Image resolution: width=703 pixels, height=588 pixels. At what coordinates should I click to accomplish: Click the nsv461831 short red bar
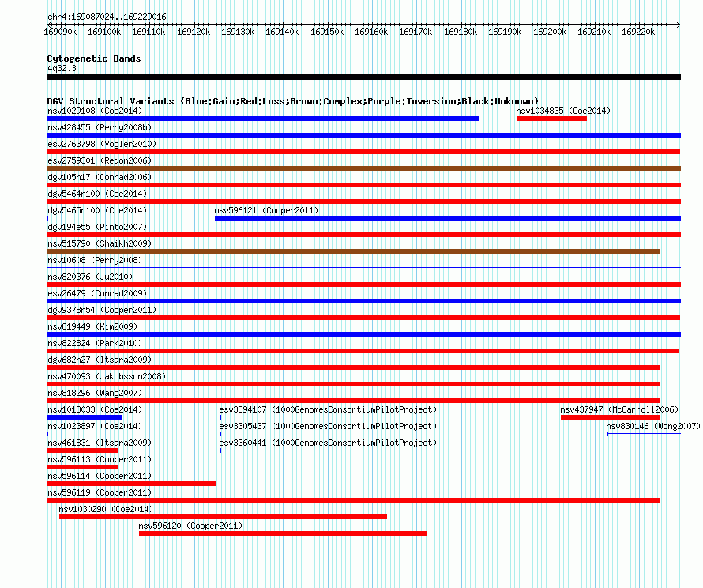[x=82, y=450]
